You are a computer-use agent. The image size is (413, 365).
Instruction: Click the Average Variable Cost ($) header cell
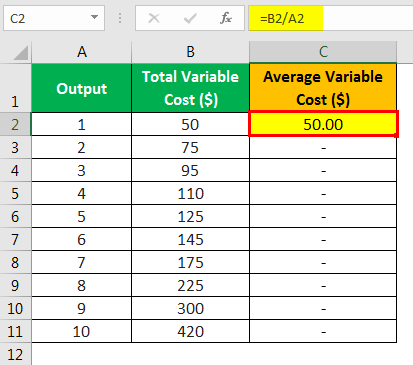[x=323, y=88]
